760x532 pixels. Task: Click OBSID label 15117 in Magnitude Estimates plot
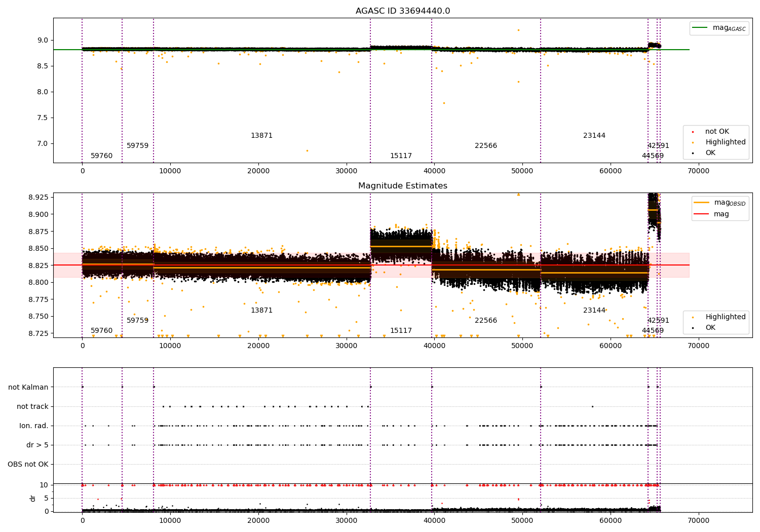(401, 331)
